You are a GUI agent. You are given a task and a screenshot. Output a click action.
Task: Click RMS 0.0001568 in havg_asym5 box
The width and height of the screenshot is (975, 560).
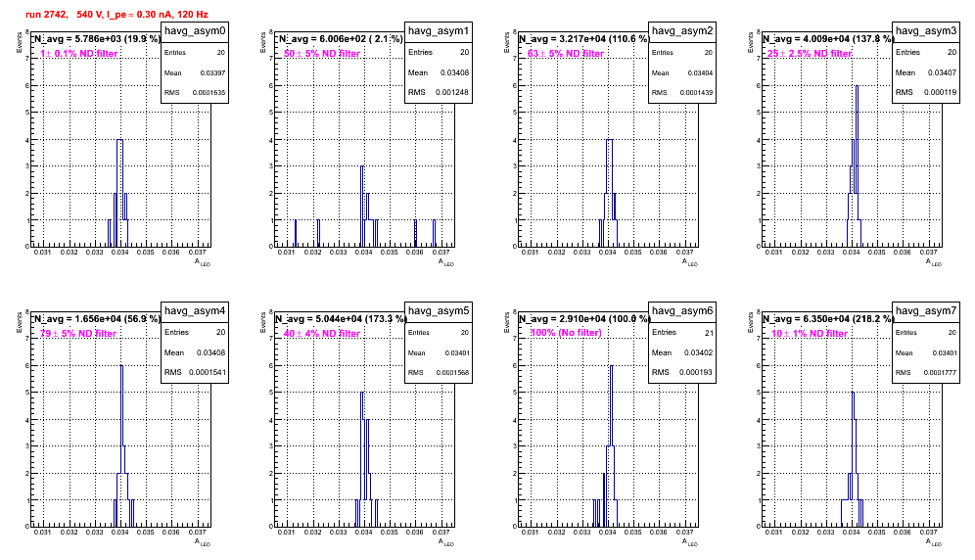439,372
